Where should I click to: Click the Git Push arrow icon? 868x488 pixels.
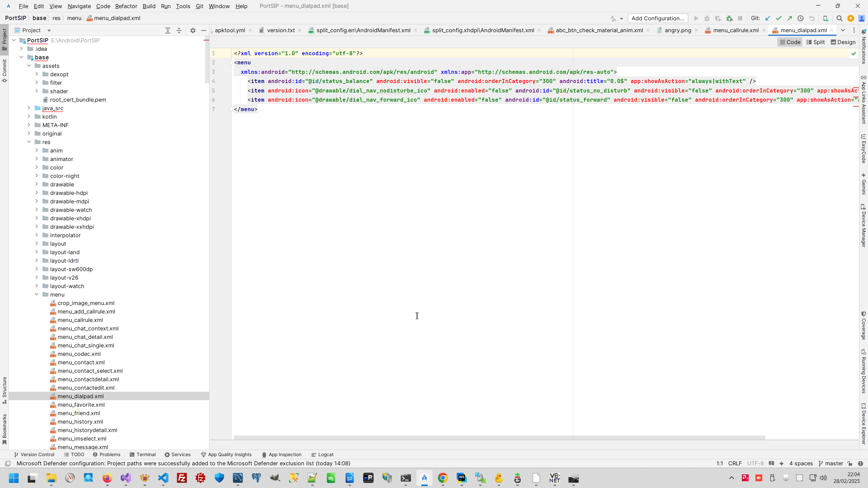click(x=790, y=18)
